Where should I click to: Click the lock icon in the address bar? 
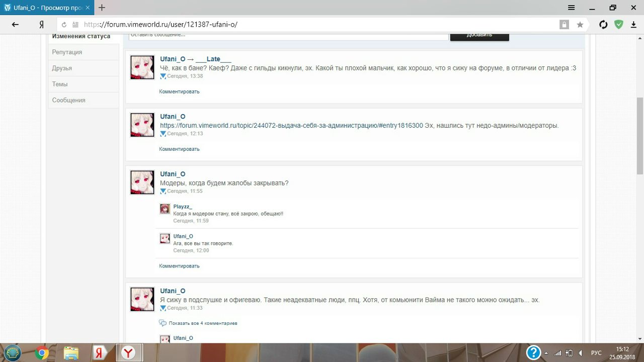[565, 25]
